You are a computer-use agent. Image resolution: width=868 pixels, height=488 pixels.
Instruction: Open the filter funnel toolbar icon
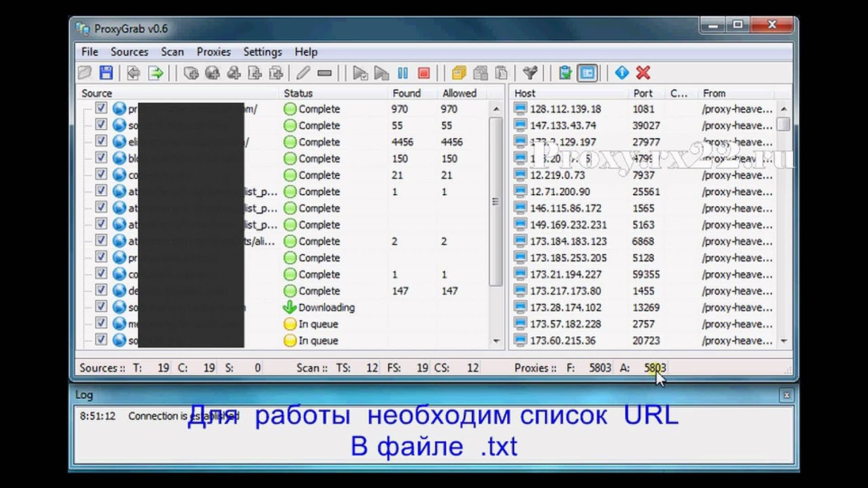click(530, 73)
